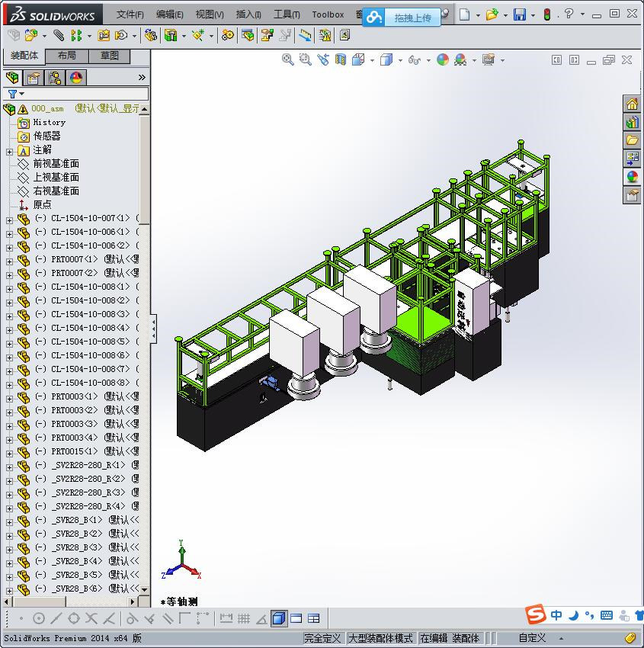Viewport: 644px width, 648px height.
Task: Click the Sogou input method S icon
Action: 535,614
